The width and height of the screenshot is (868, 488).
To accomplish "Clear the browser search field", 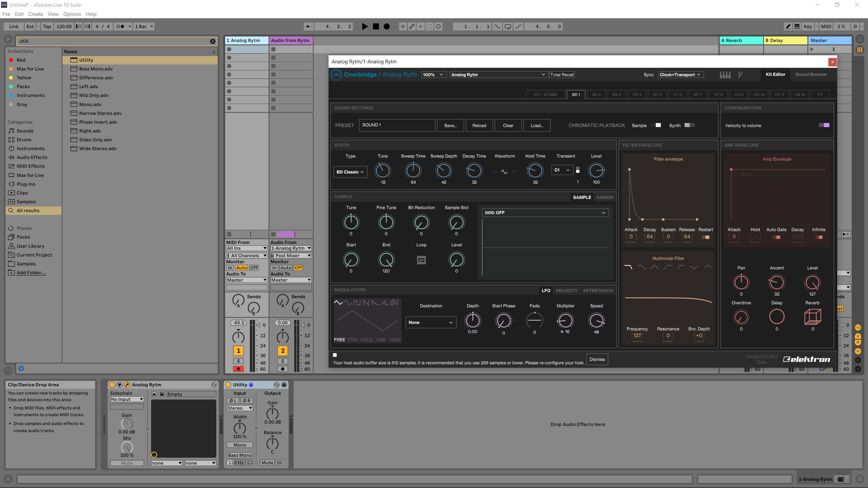I will [x=213, y=41].
